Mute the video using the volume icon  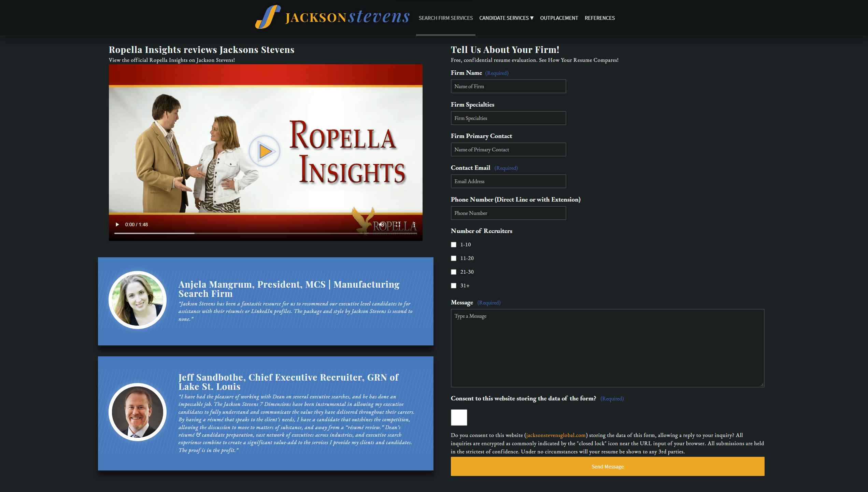tap(382, 224)
